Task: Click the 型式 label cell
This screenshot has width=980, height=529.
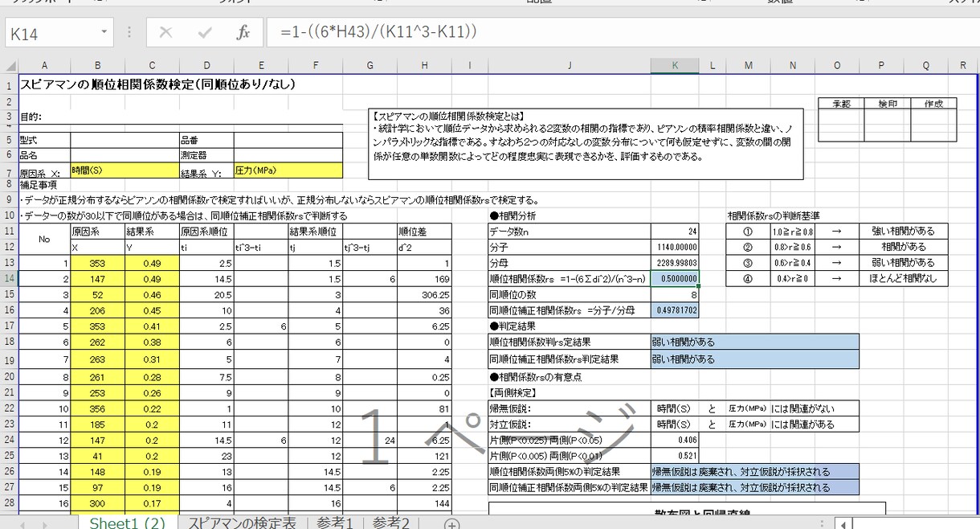Action: (x=44, y=139)
